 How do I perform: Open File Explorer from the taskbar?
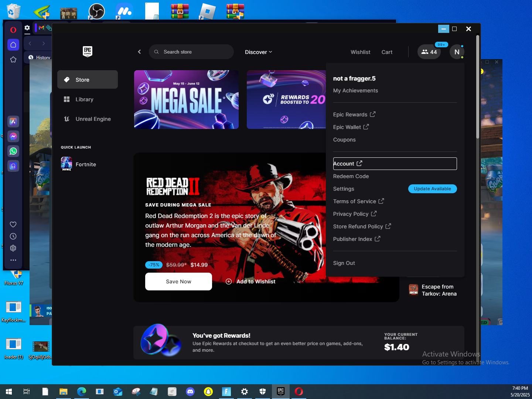click(x=64, y=392)
